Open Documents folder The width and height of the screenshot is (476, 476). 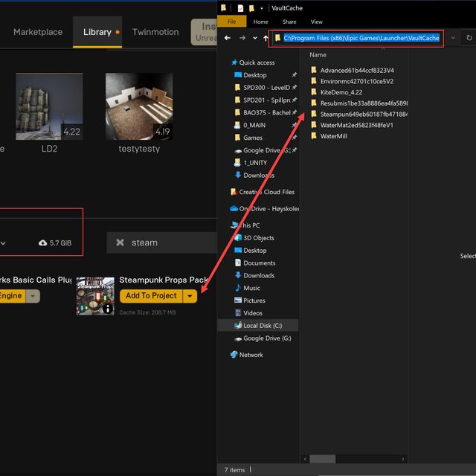click(260, 263)
